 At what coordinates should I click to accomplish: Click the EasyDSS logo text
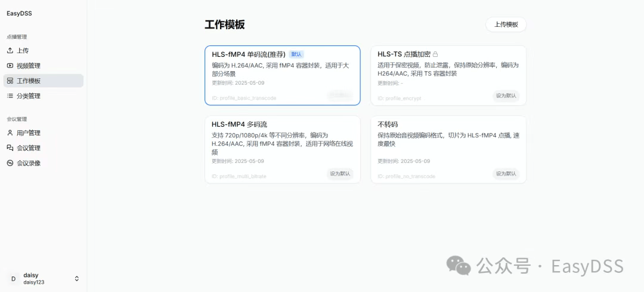[18, 13]
